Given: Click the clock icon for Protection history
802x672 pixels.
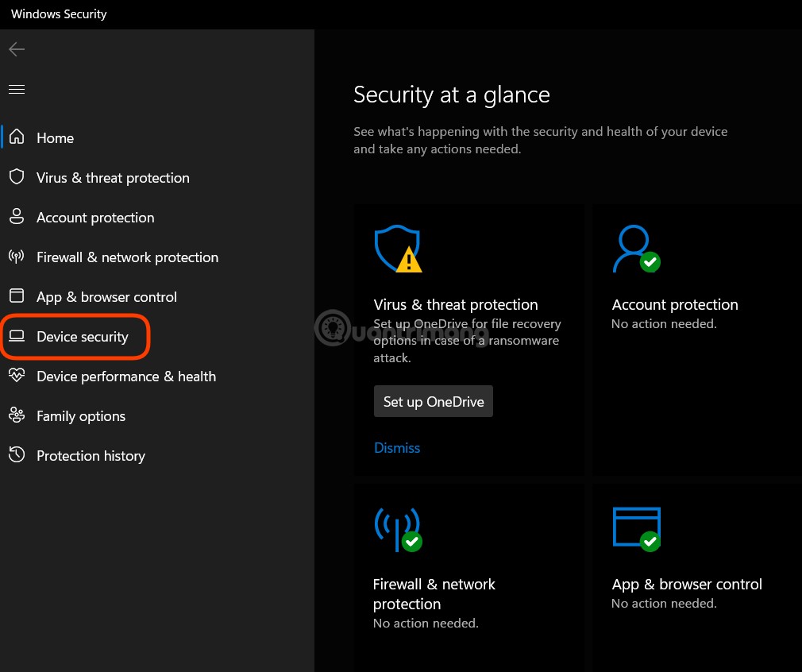Looking at the screenshot, I should [17, 454].
